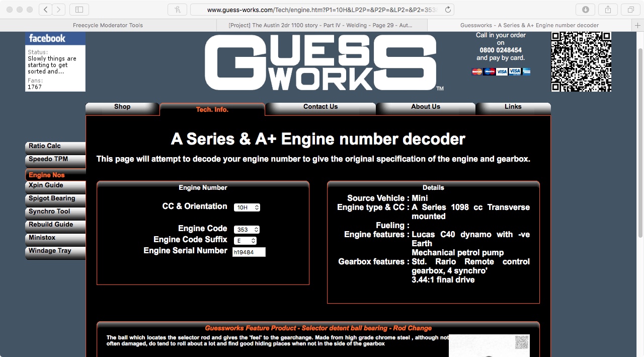Open the Ministox sidebar link
644x357 pixels.
pyautogui.click(x=55, y=240)
